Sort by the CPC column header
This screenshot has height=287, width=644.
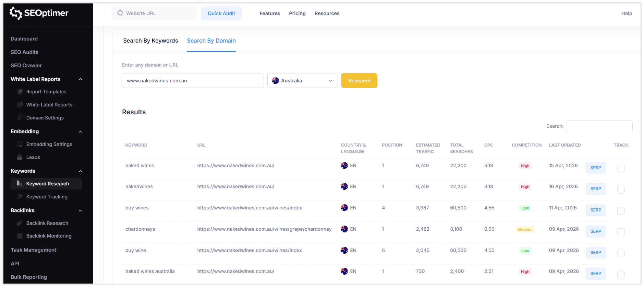(x=489, y=145)
